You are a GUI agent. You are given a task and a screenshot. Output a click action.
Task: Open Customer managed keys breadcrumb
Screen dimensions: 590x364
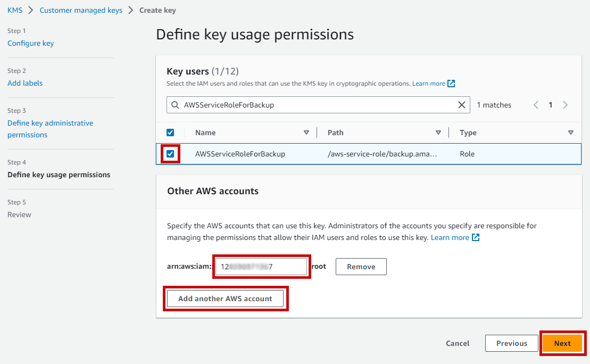click(81, 10)
